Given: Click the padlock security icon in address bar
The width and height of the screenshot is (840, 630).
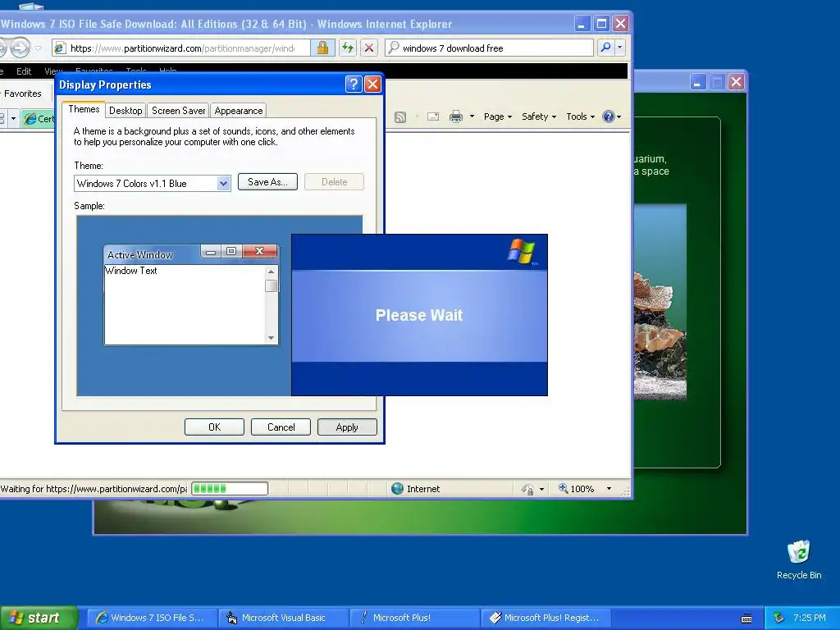Looking at the screenshot, I should [x=322, y=48].
